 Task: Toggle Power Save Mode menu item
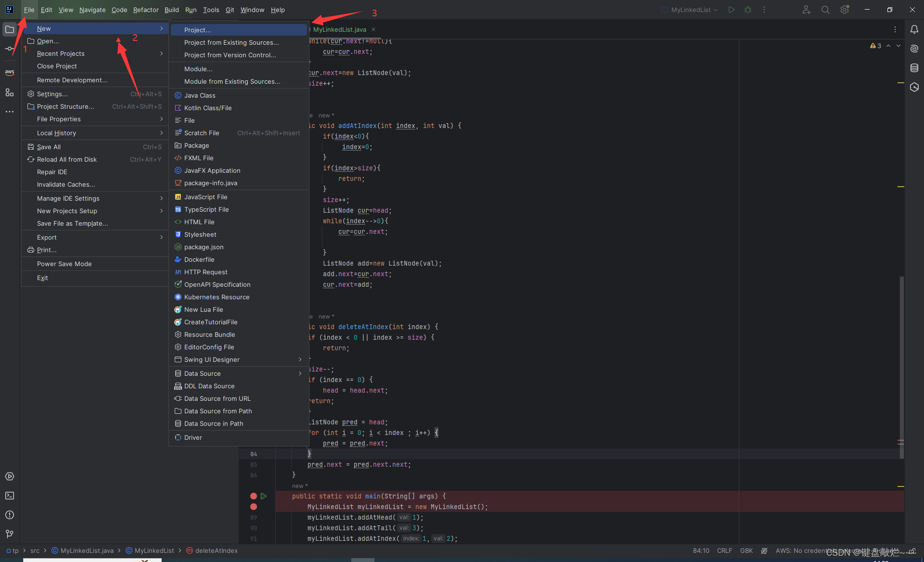64,264
